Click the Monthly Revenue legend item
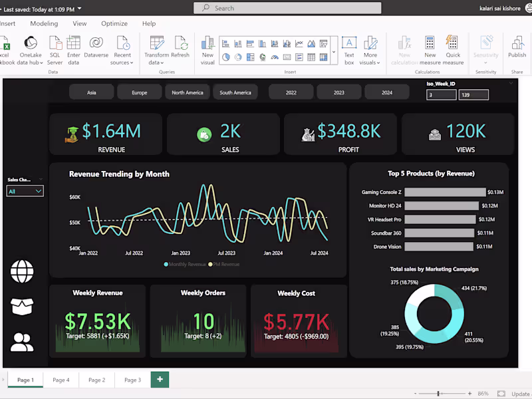This screenshot has width=532, height=399. click(185, 264)
